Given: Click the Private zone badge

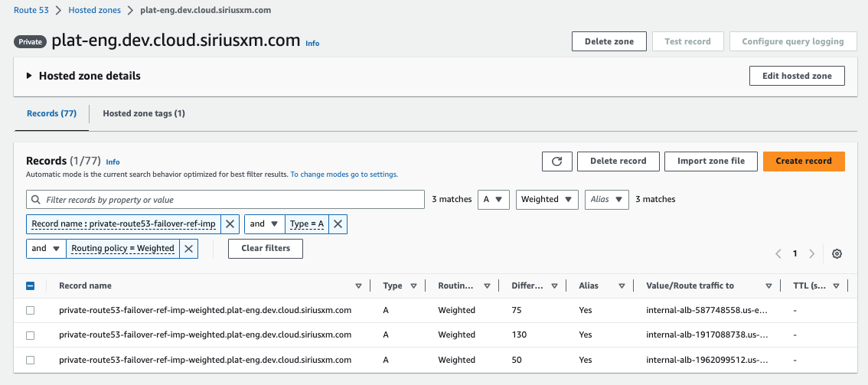Looking at the screenshot, I should 31,41.
